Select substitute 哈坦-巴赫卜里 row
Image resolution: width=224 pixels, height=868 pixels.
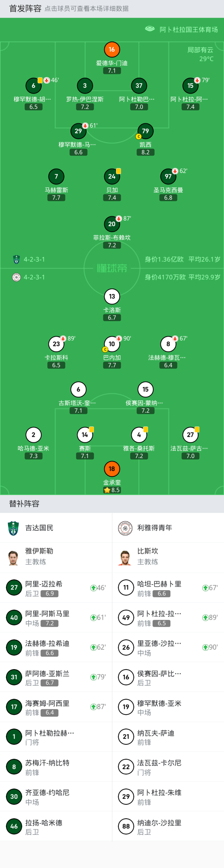point(168,588)
